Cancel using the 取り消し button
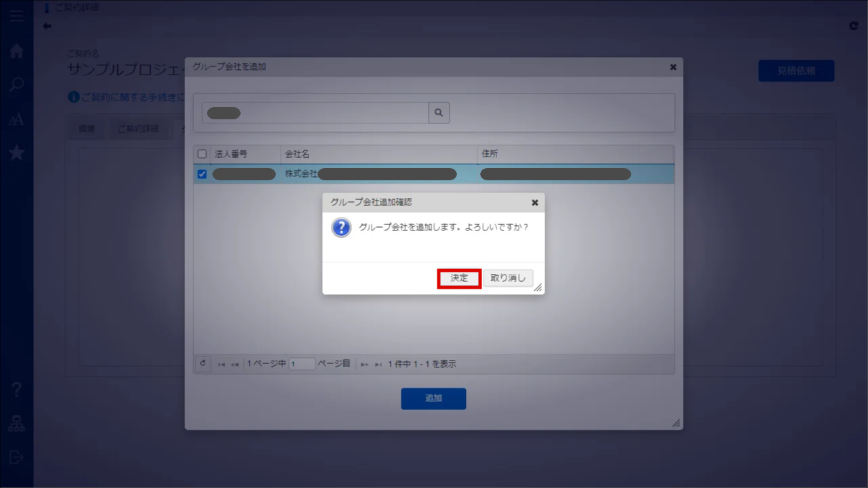The height and width of the screenshot is (488, 868). click(507, 278)
